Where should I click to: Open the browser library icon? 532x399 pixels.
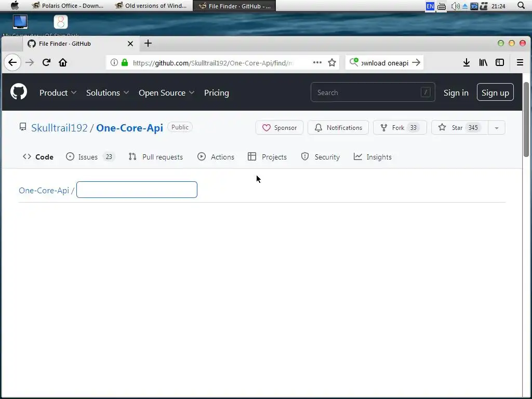tap(483, 62)
